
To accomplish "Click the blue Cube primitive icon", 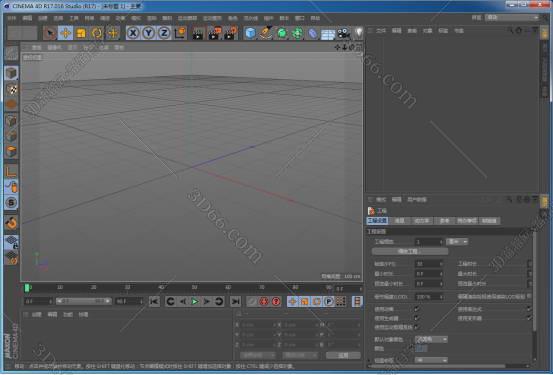I will pos(250,33).
